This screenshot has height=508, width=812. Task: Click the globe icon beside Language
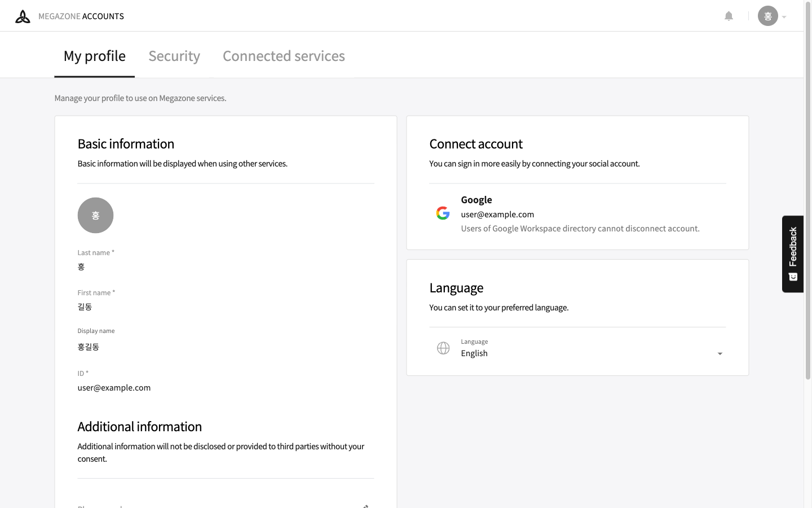pyautogui.click(x=443, y=348)
